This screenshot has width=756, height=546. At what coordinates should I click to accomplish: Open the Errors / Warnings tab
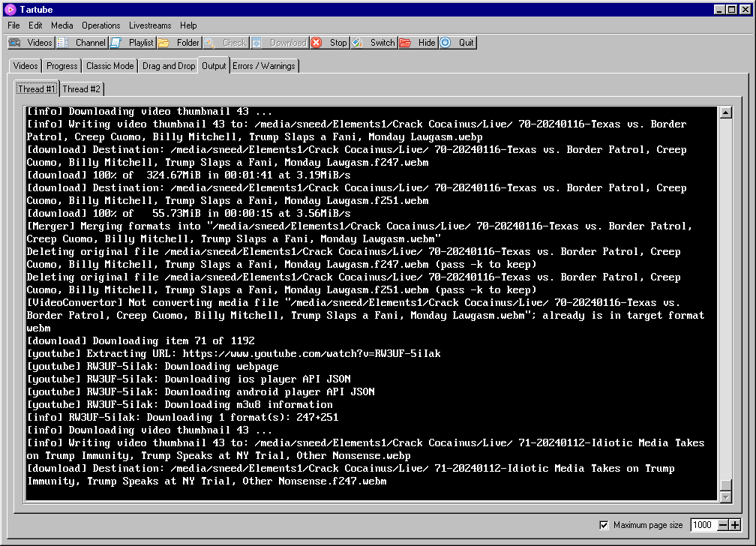264,66
